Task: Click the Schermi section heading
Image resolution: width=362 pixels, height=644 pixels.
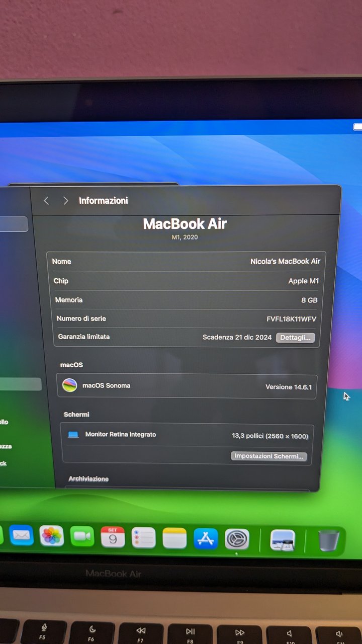Action: 76,414
